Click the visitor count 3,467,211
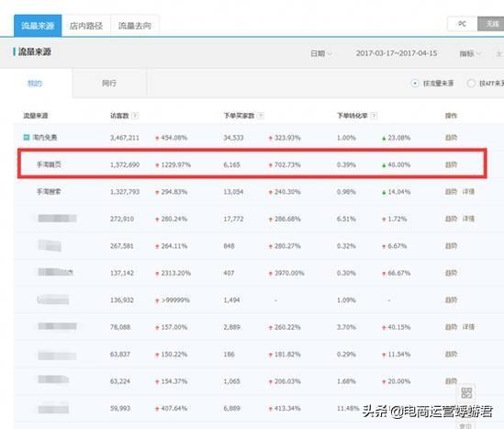This screenshot has width=504, height=429. click(x=125, y=138)
